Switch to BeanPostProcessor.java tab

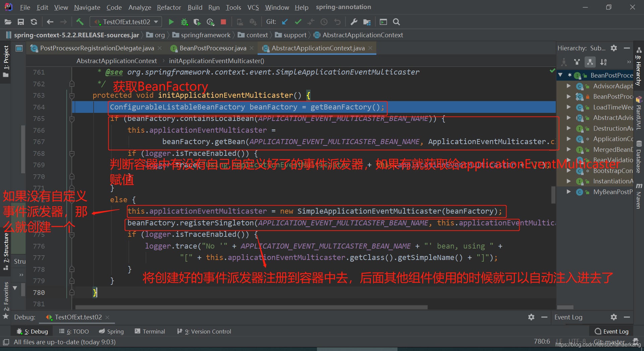[x=213, y=48]
